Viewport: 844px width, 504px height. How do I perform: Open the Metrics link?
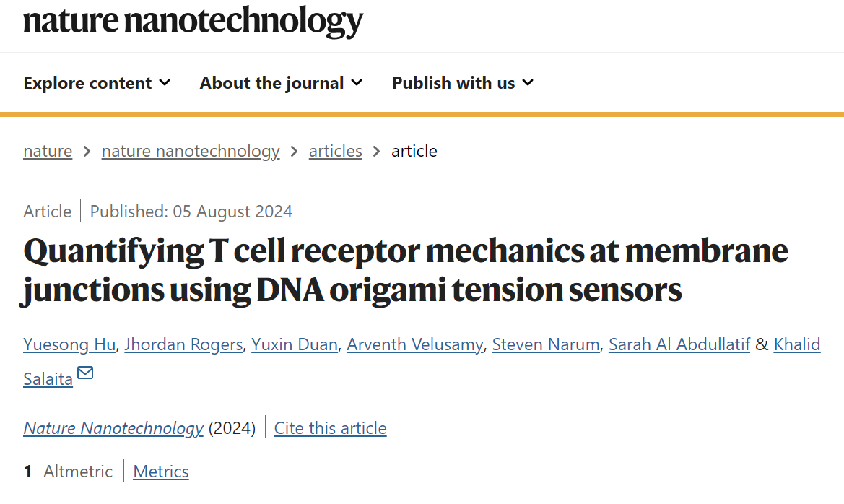point(161,472)
